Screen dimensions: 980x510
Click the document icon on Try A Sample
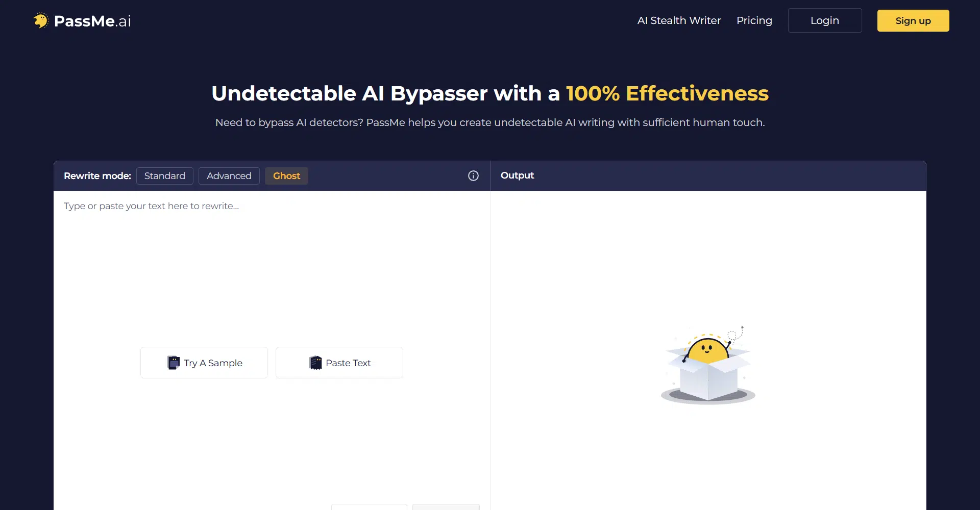tap(174, 363)
